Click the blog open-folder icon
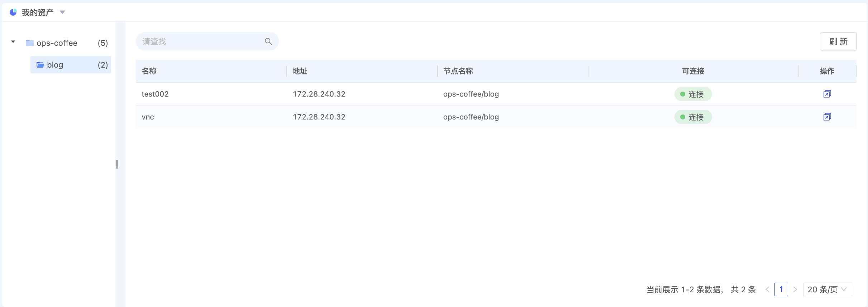This screenshot has width=868, height=307. (40, 65)
